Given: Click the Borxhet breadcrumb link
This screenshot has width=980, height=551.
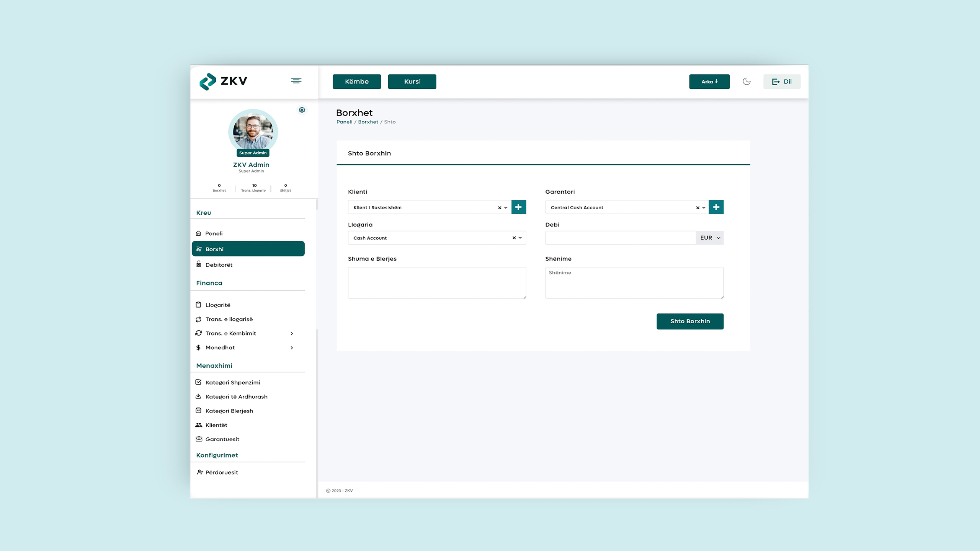Looking at the screenshot, I should pyautogui.click(x=368, y=122).
